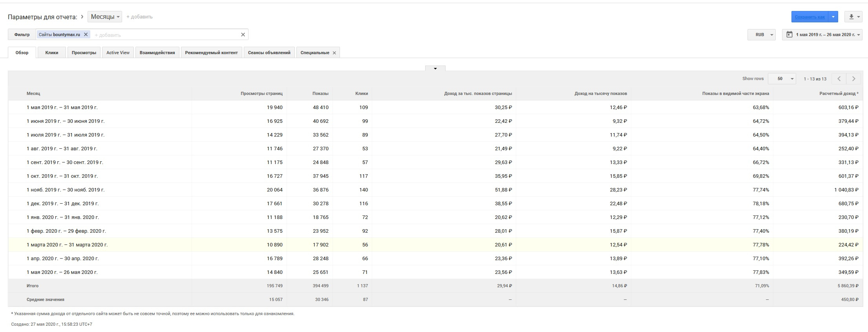Sort by the Расчетный доход column
This screenshot has height=332, width=868.
(839, 93)
